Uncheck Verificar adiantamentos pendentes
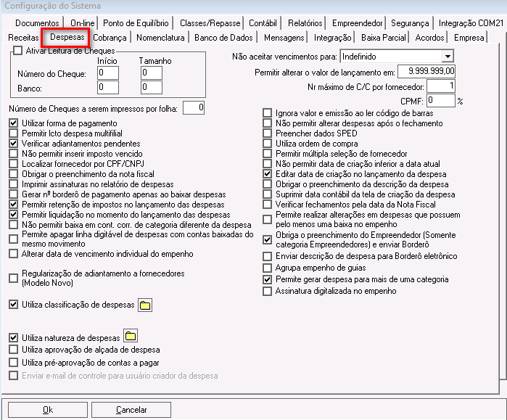Screen dimensions: 507x420 pos(13,143)
